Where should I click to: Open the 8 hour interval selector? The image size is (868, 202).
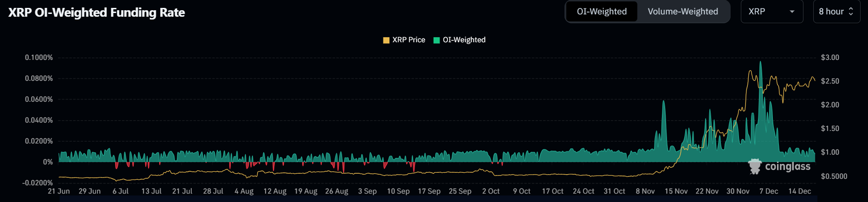pos(836,12)
